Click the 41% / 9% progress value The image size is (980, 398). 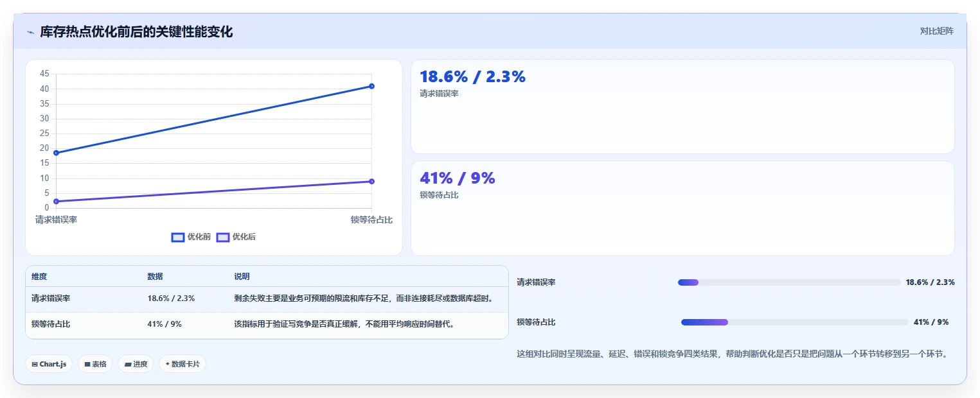(931, 322)
